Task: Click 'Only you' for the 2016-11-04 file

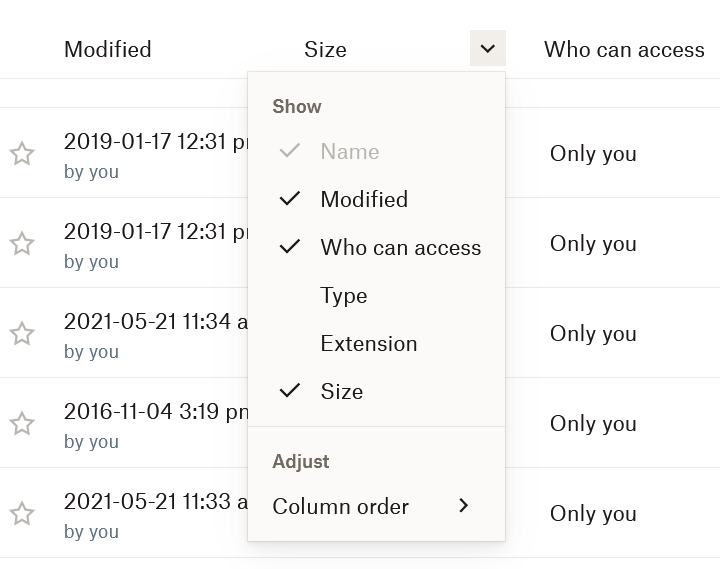Action: pyautogui.click(x=593, y=424)
